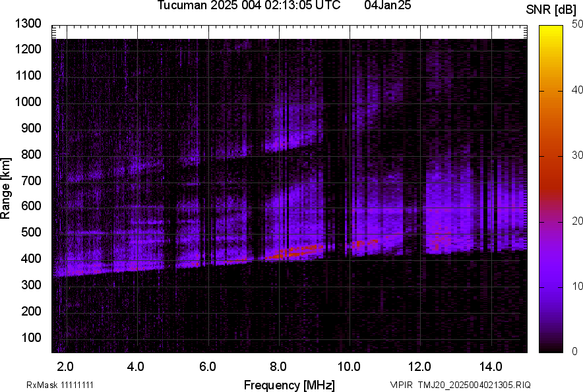Select the 100 tick on the range axis
This screenshot has width=583, height=392.
30,337
